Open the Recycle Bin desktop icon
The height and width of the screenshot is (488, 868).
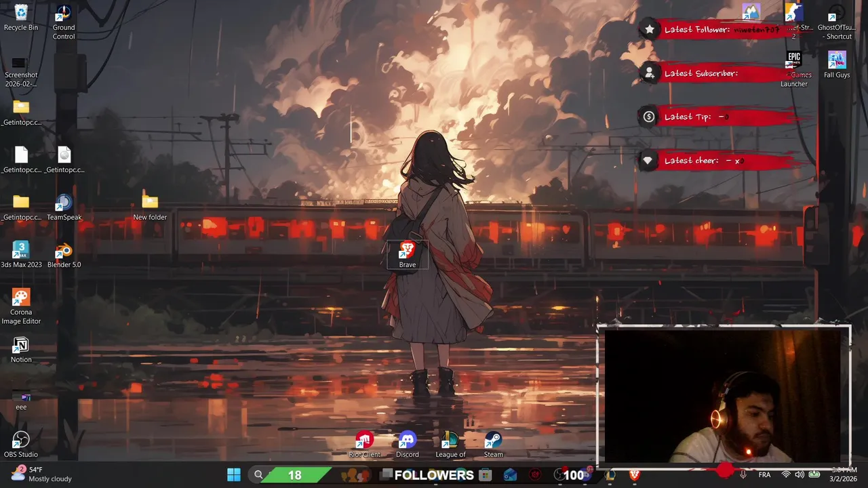pyautogui.click(x=21, y=18)
